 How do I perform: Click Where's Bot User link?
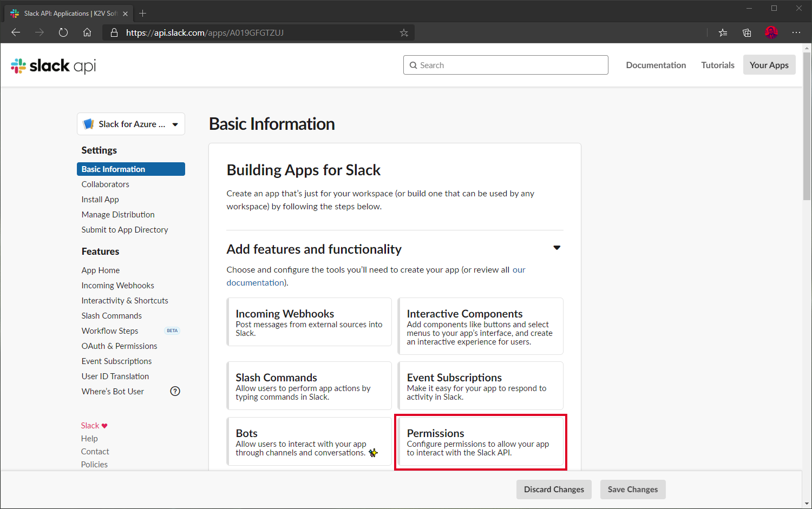pos(113,392)
